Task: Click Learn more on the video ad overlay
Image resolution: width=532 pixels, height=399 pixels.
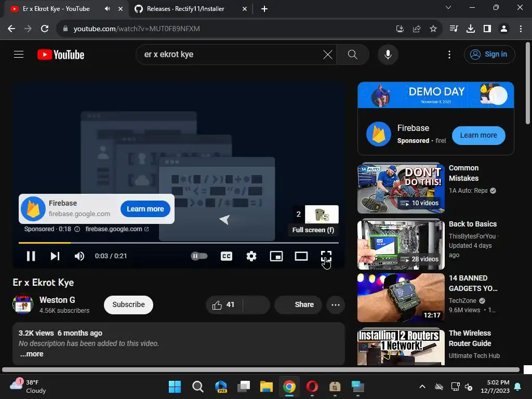Action: tap(145, 209)
